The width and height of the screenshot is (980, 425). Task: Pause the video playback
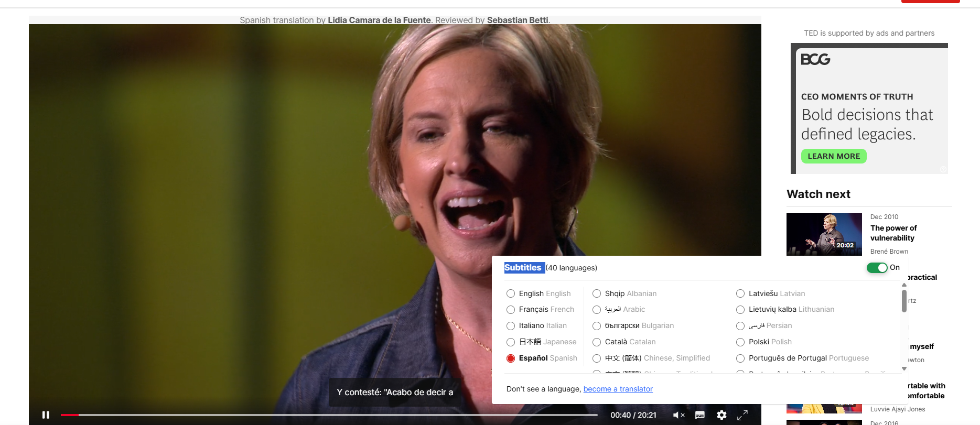coord(46,415)
